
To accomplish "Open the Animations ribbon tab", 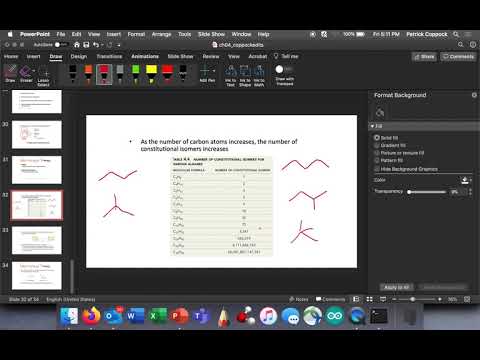I will (145, 56).
